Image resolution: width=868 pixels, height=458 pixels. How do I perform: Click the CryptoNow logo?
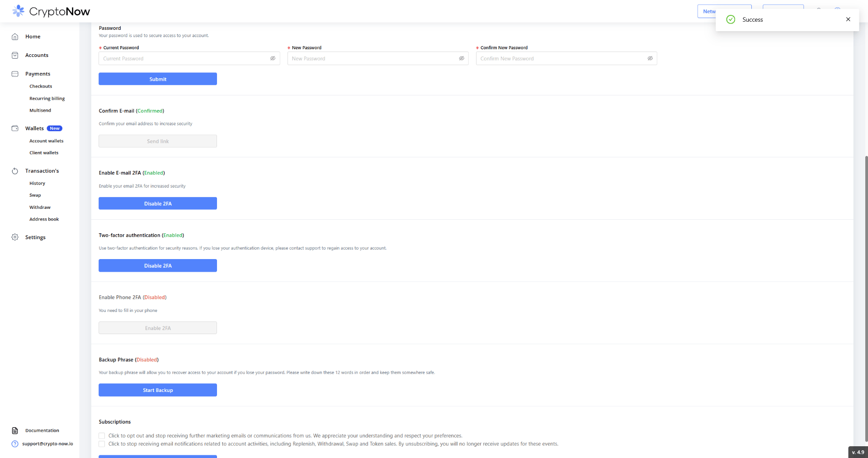tap(51, 11)
